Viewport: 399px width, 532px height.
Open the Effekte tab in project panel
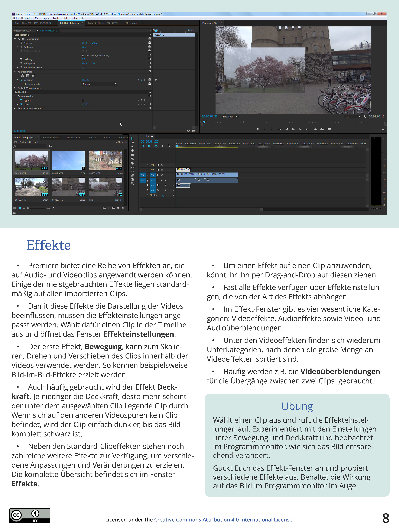[92, 138]
